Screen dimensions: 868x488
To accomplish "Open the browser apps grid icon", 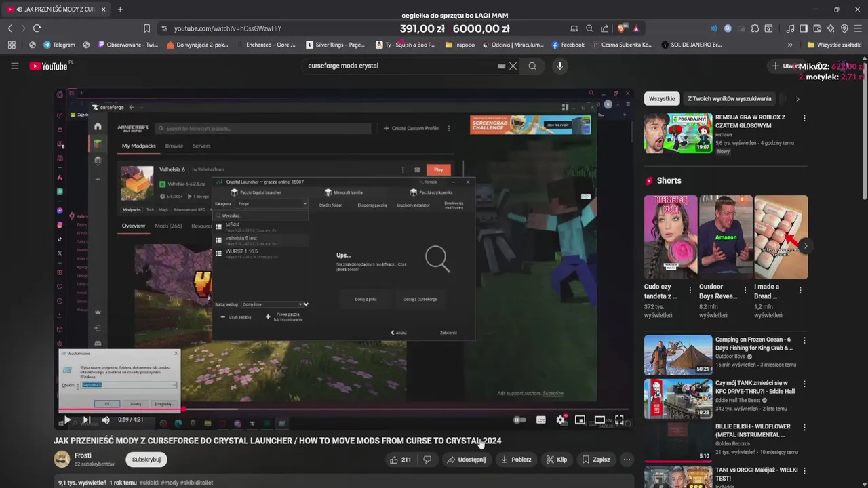I will click(x=12, y=45).
